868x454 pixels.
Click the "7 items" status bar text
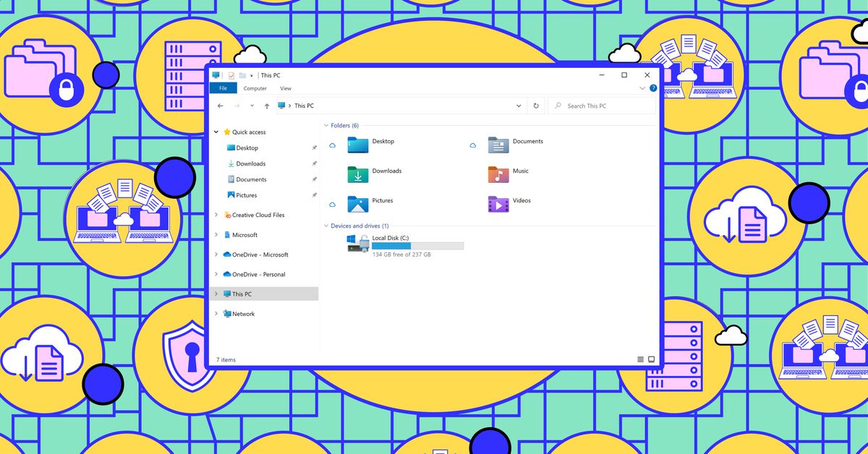[226, 359]
